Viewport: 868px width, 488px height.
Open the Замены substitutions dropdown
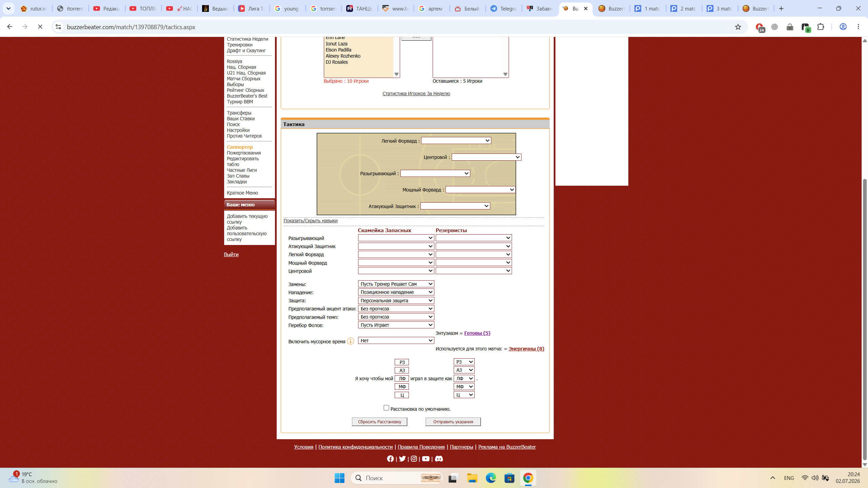point(396,284)
